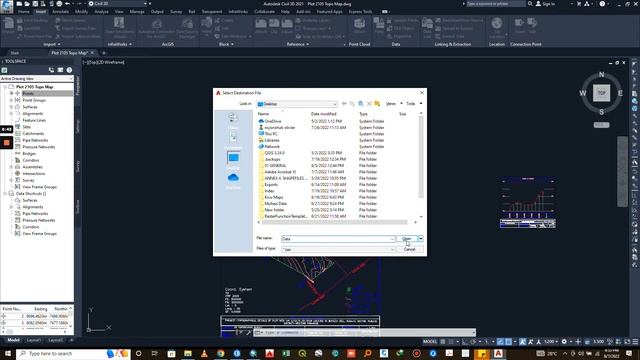Image resolution: width=640 pixels, height=360 pixels.
Task: Switch to the Output ribbon tab
Action: click(x=157, y=12)
